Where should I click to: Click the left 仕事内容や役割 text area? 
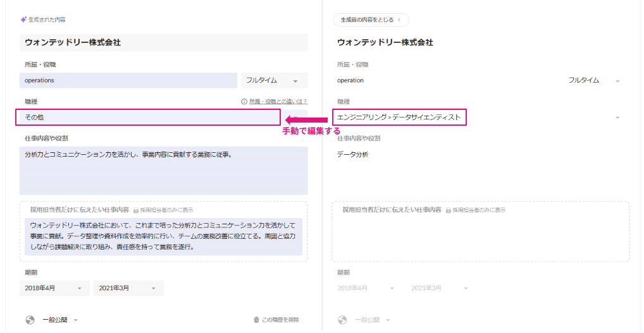pyautogui.click(x=163, y=171)
